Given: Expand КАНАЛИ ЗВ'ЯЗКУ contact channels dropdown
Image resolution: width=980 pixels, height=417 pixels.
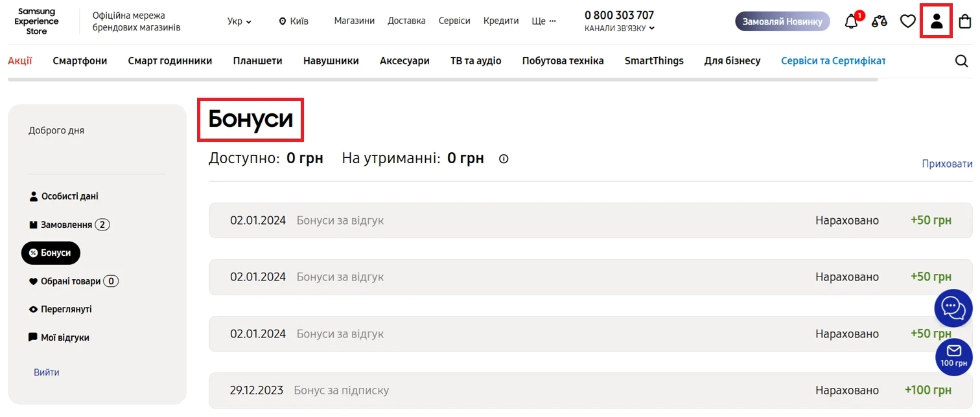Looking at the screenshot, I should click(x=619, y=28).
